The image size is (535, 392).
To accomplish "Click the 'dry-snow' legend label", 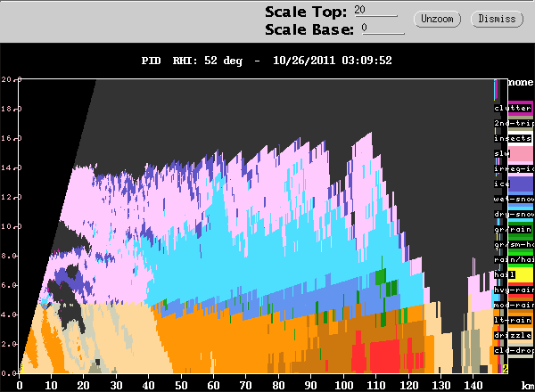I will (514, 214).
